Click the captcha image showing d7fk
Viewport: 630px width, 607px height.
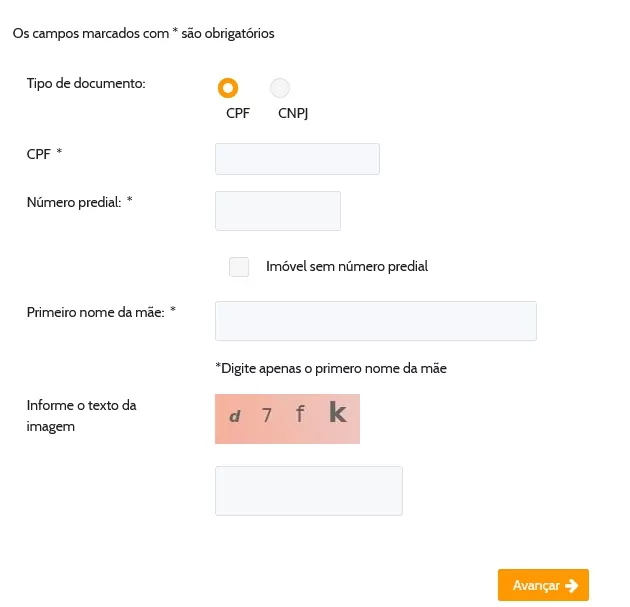pos(287,419)
